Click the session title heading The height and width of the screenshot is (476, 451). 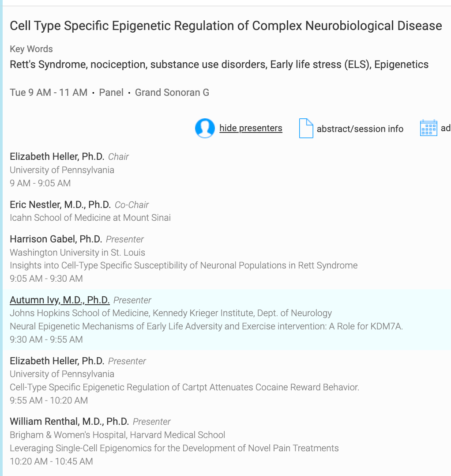click(x=225, y=26)
